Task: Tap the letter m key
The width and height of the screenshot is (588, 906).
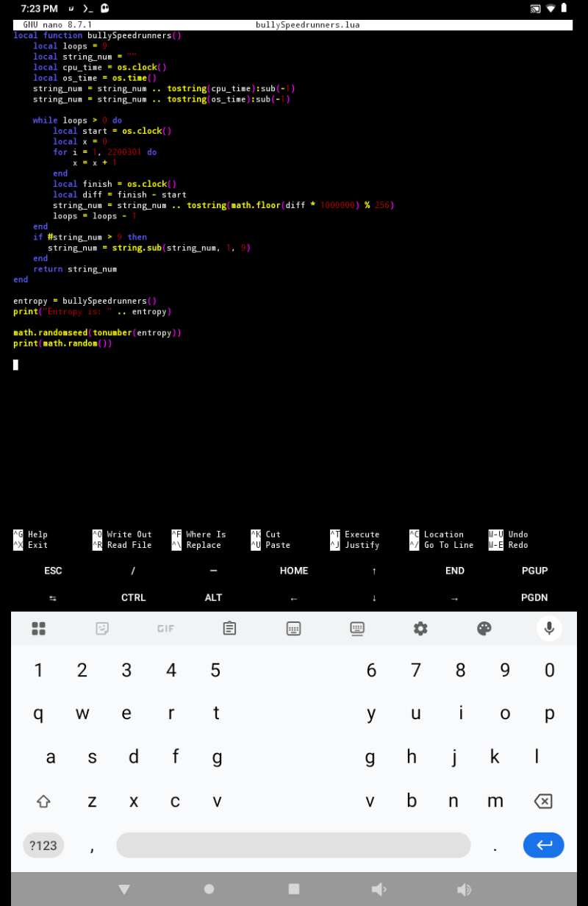Action: [495, 801]
